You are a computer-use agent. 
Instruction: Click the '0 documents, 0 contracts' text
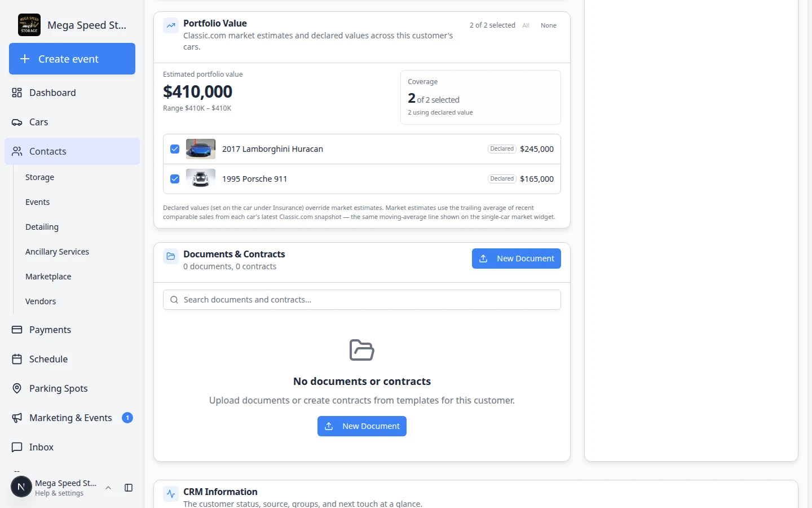point(230,266)
